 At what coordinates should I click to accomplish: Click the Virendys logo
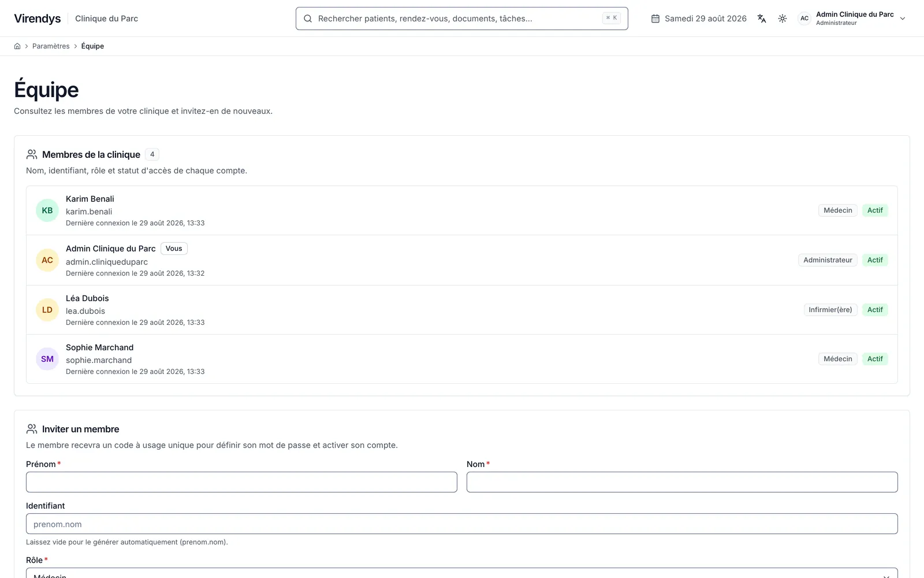38,18
